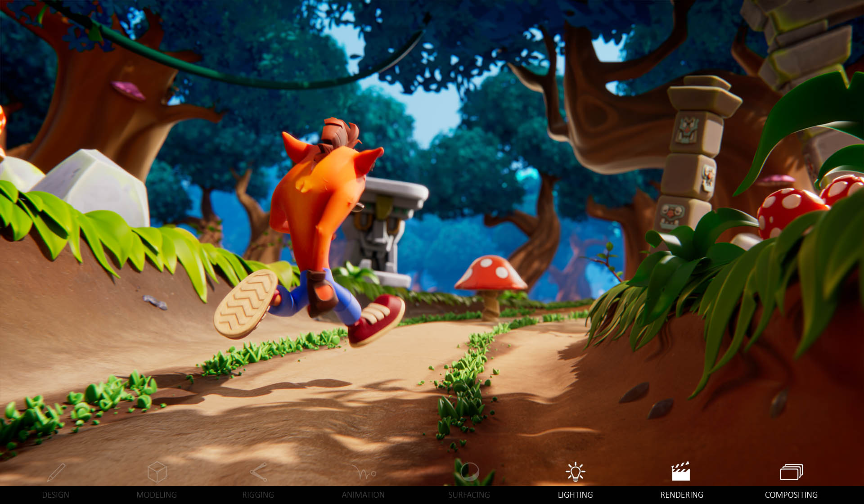Open the DESIGN stage tab
The width and height of the screenshot is (864, 504).
coord(56,495)
